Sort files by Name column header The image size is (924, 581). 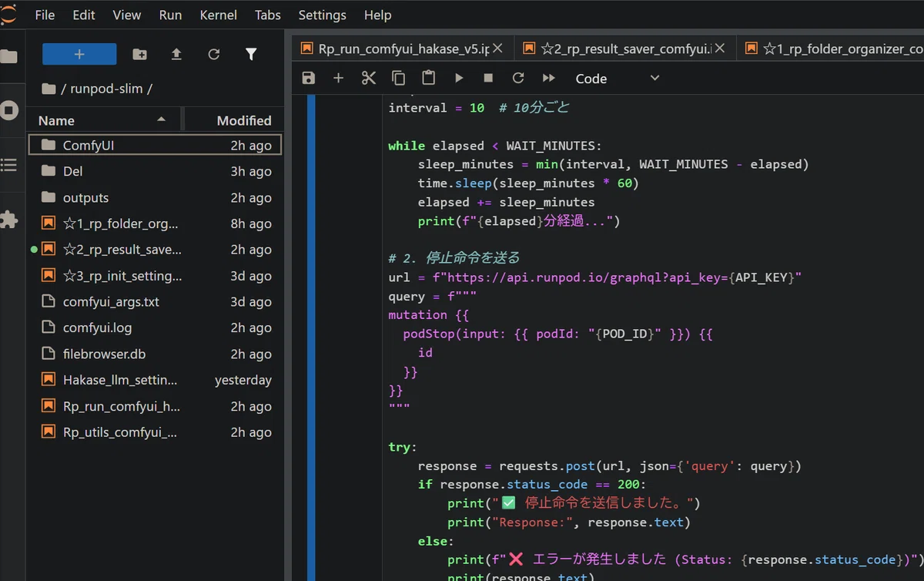103,120
